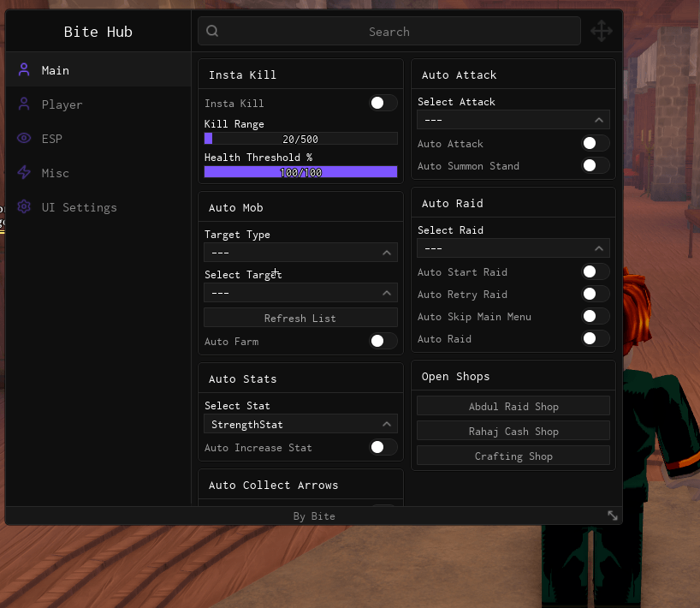
Task: Enable Auto Increase Stat
Action: click(x=383, y=447)
